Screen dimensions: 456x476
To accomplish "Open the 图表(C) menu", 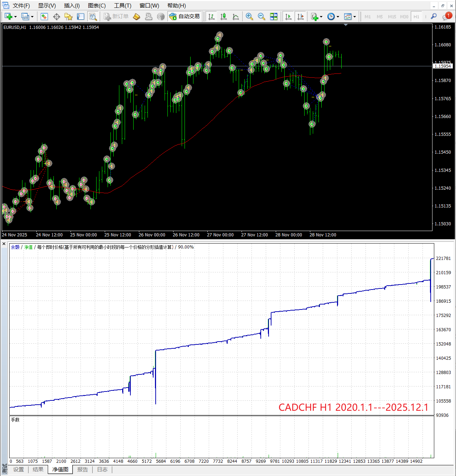I will [97, 6].
